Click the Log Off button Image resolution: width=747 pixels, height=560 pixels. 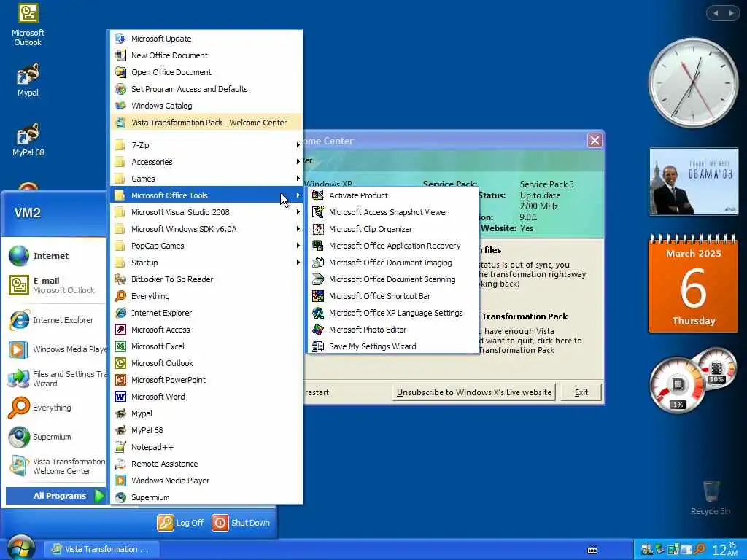pos(181,522)
